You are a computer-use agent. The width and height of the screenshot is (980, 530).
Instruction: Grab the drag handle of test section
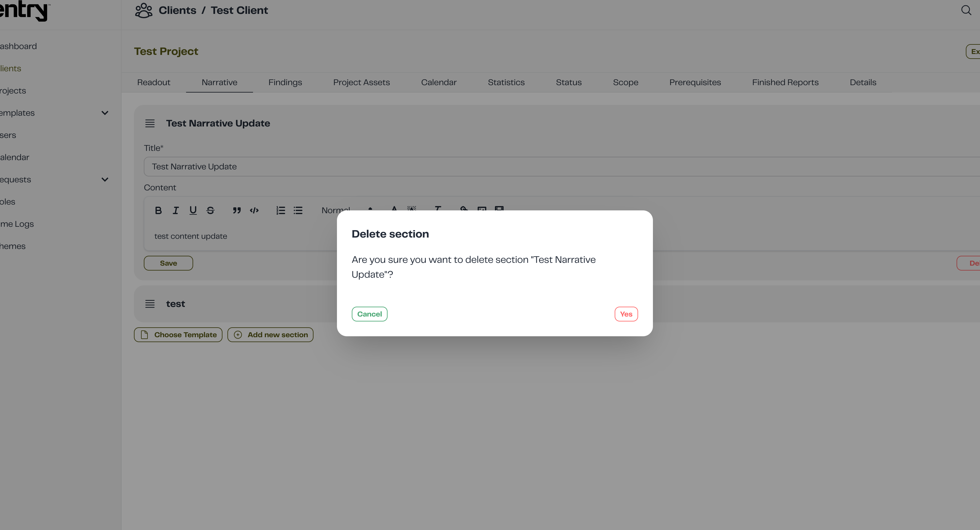pos(150,304)
